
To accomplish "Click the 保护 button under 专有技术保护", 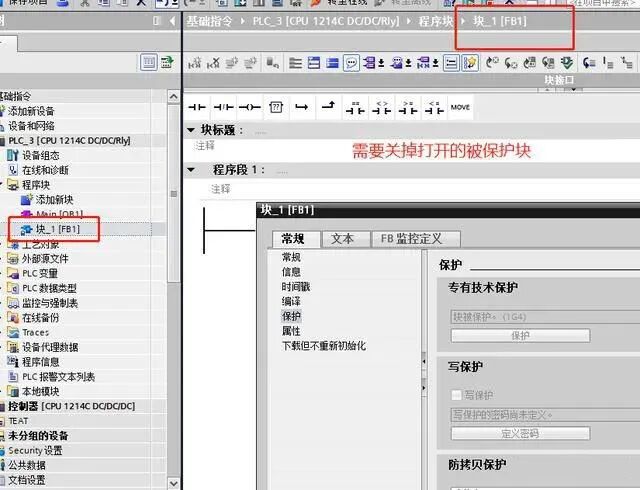I will 520,336.
